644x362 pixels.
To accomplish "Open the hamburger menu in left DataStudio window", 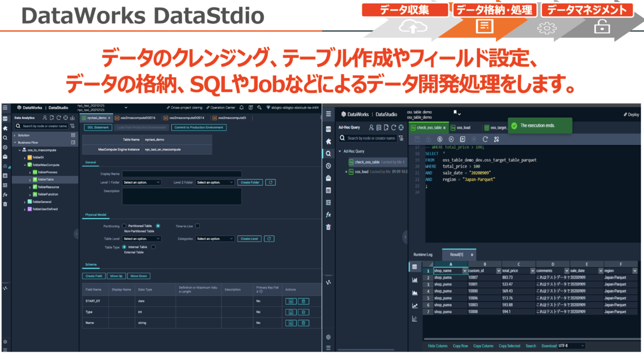I will click(x=5, y=107).
